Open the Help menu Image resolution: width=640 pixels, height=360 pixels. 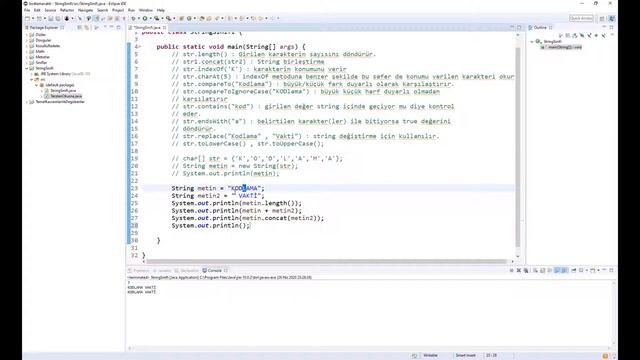click(x=161, y=10)
